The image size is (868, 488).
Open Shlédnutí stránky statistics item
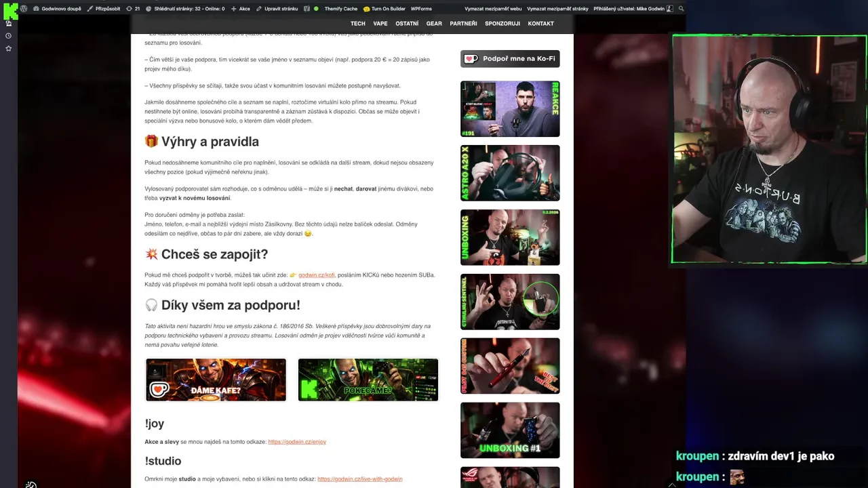(185, 9)
